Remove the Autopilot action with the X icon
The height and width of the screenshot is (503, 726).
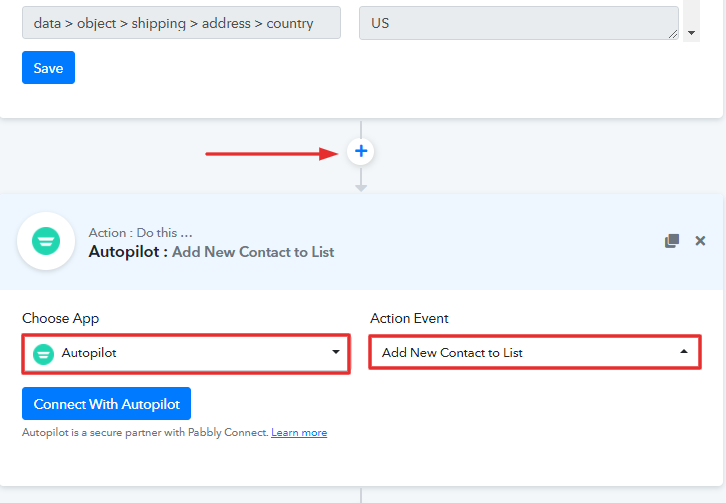coord(700,241)
